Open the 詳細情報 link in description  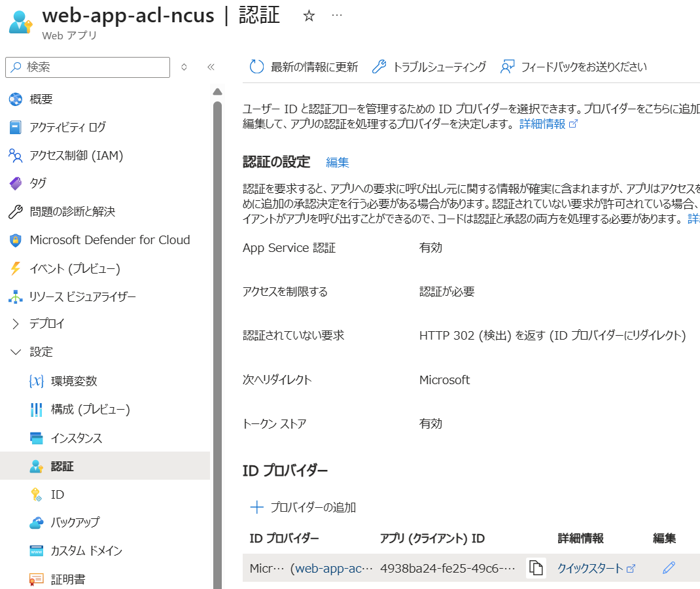[548, 124]
